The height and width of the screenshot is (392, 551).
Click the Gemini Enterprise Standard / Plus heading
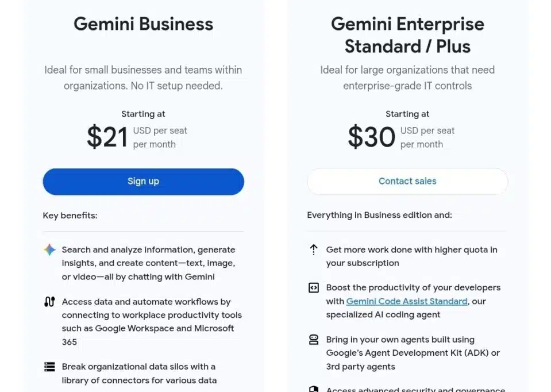tap(407, 35)
